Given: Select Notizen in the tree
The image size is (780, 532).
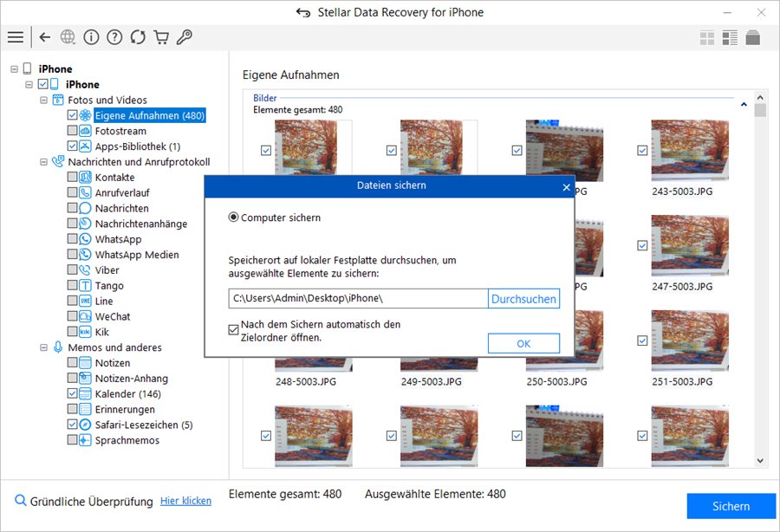Looking at the screenshot, I should click(113, 363).
